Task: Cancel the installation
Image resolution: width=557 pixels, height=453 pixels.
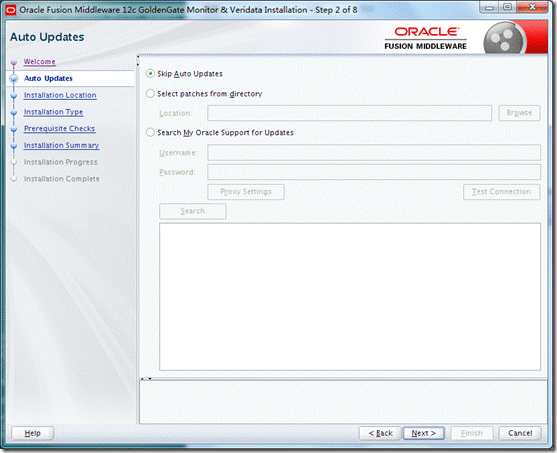Action: (x=520, y=433)
